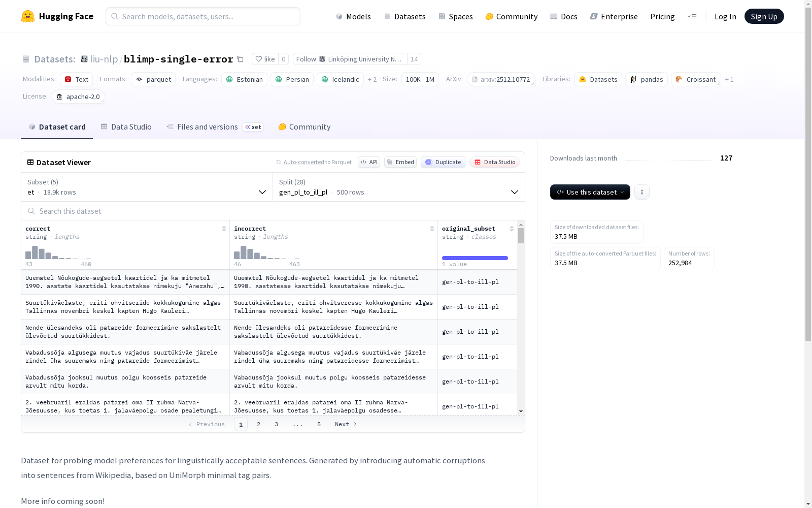Expand the Split gen_pl_to_ill_pl dropdown
812x508 pixels.
point(399,187)
